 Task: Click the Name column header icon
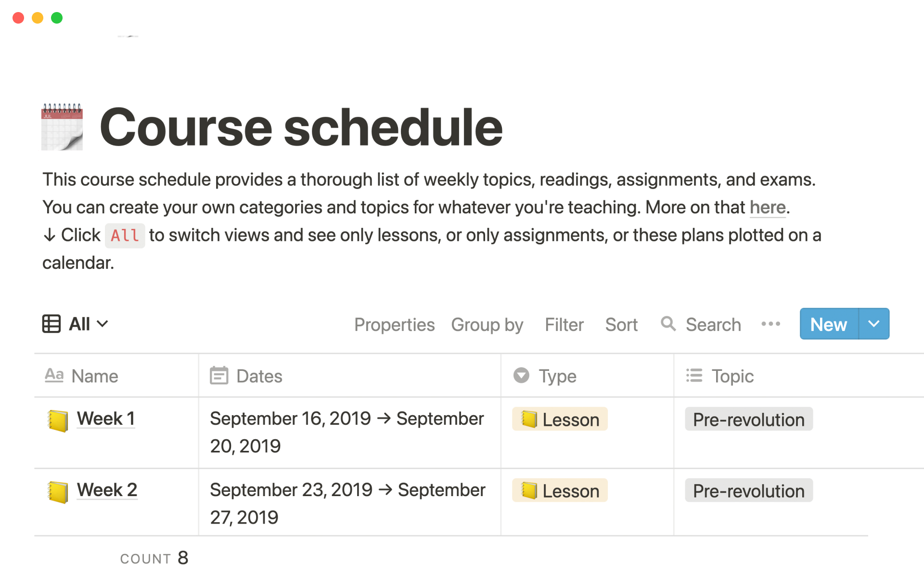54,375
